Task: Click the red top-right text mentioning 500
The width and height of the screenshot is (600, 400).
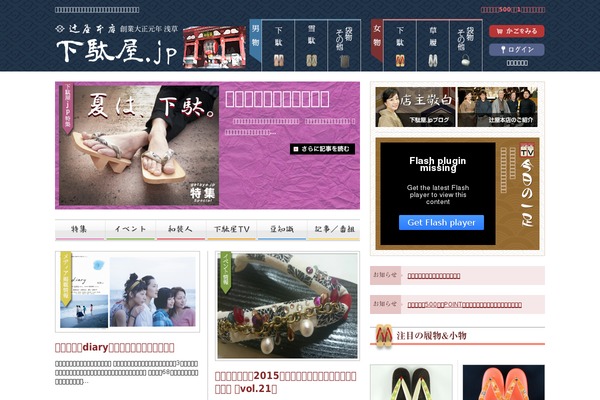Action: [513, 10]
